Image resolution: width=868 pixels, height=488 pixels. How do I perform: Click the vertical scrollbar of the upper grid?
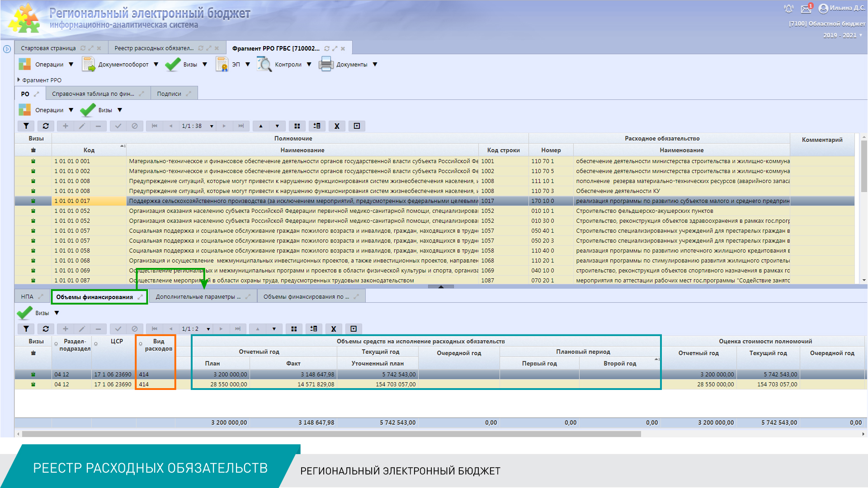point(864,167)
